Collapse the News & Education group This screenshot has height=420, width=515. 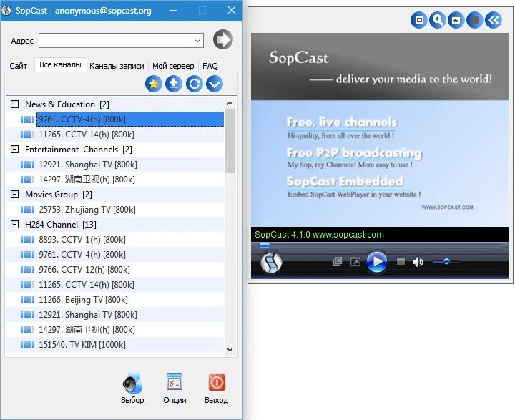tap(14, 104)
